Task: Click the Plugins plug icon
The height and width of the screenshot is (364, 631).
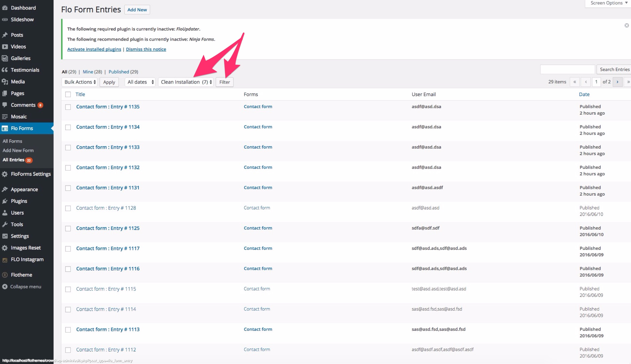Action: [x=5, y=201]
